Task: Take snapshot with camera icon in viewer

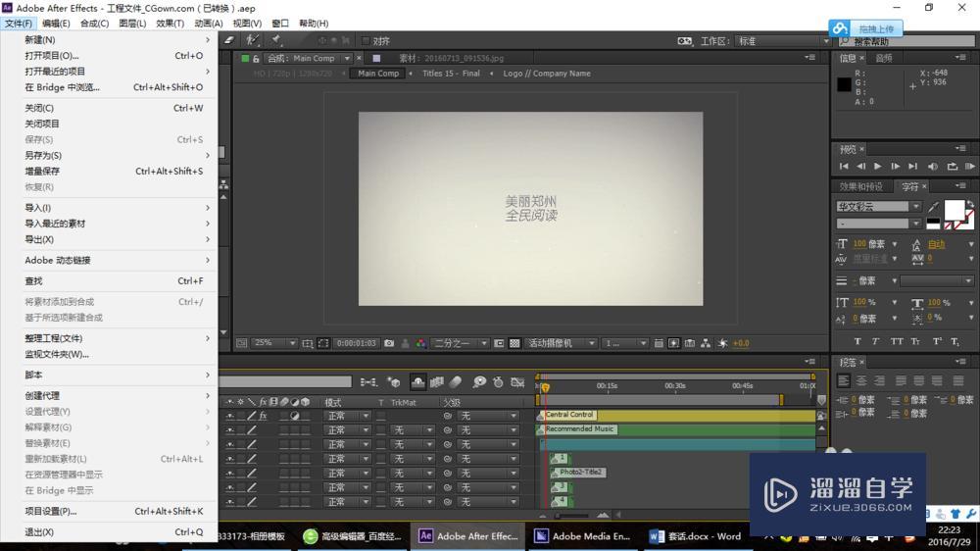Action: (389, 343)
